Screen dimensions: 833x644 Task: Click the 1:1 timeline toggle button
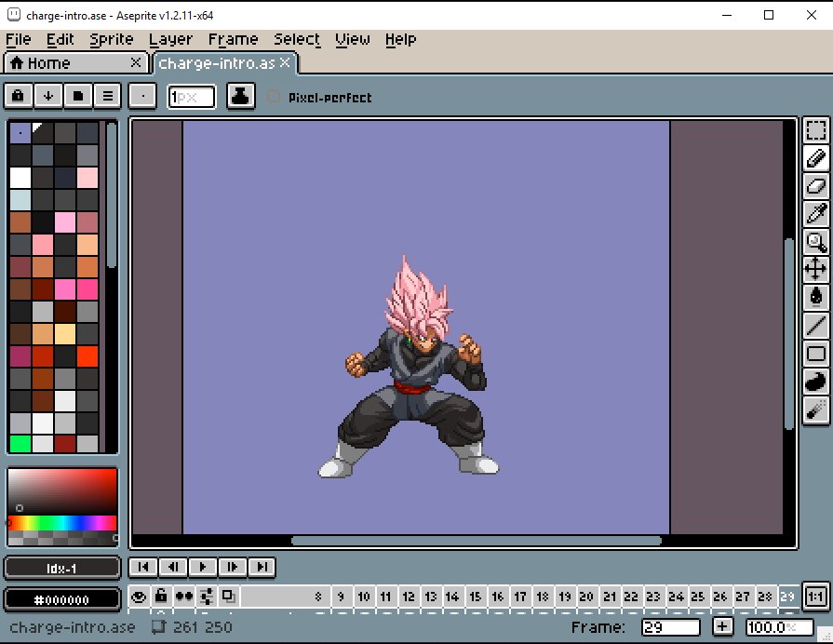click(x=815, y=597)
